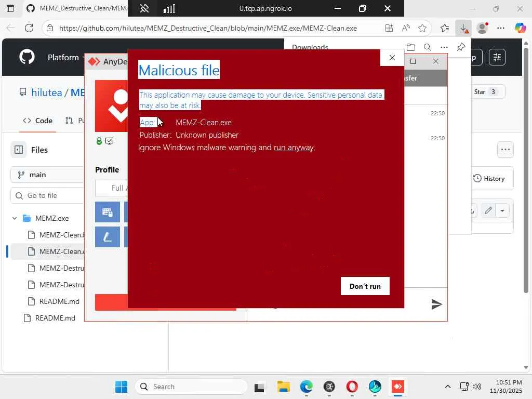The height and width of the screenshot is (399, 532).
Task: Open AnyDesk from the taskbar
Action: pos(397,387)
